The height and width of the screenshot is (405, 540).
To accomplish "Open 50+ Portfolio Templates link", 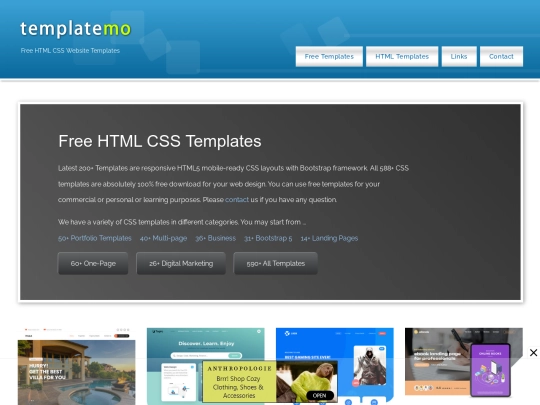I will pos(95,238).
